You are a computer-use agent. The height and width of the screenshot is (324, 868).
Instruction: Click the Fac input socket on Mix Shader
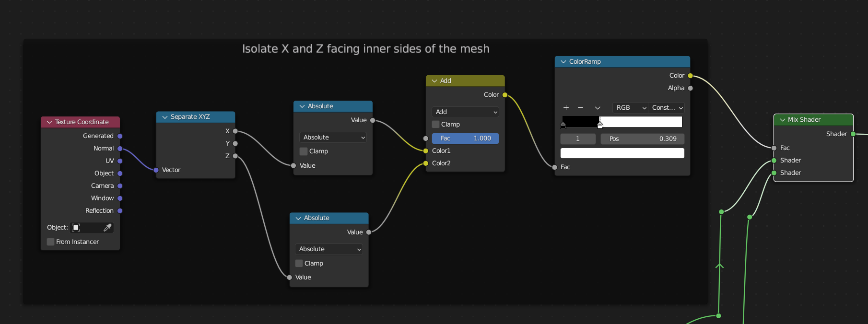(x=774, y=148)
